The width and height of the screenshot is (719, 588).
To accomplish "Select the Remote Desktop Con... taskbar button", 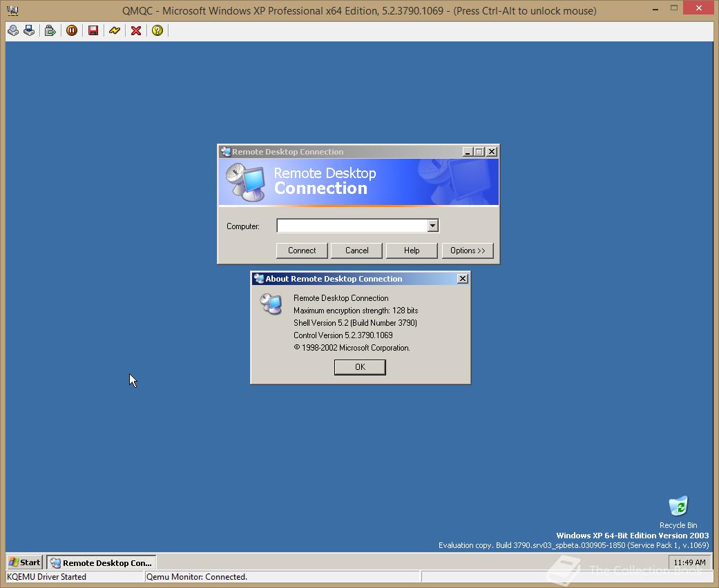I will pyautogui.click(x=102, y=562).
